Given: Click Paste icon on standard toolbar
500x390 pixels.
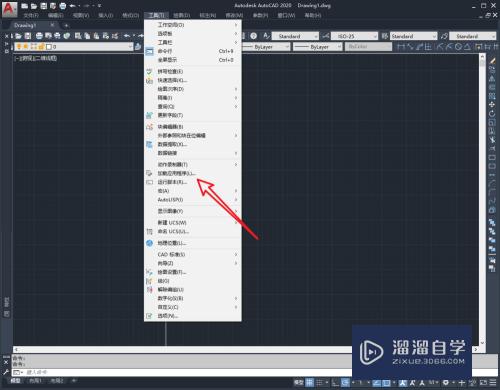Looking at the screenshot, I should click(97, 36).
